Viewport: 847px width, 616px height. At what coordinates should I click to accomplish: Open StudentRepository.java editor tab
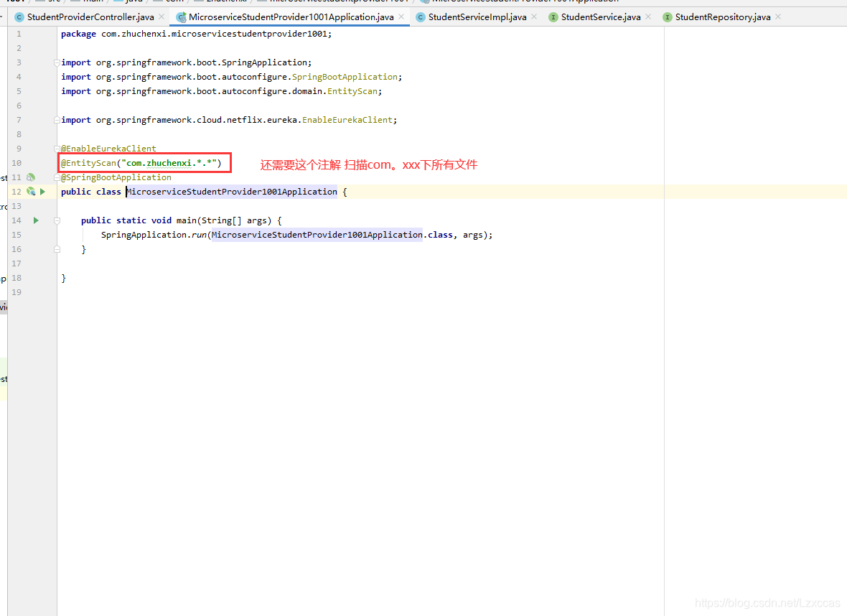tap(723, 17)
